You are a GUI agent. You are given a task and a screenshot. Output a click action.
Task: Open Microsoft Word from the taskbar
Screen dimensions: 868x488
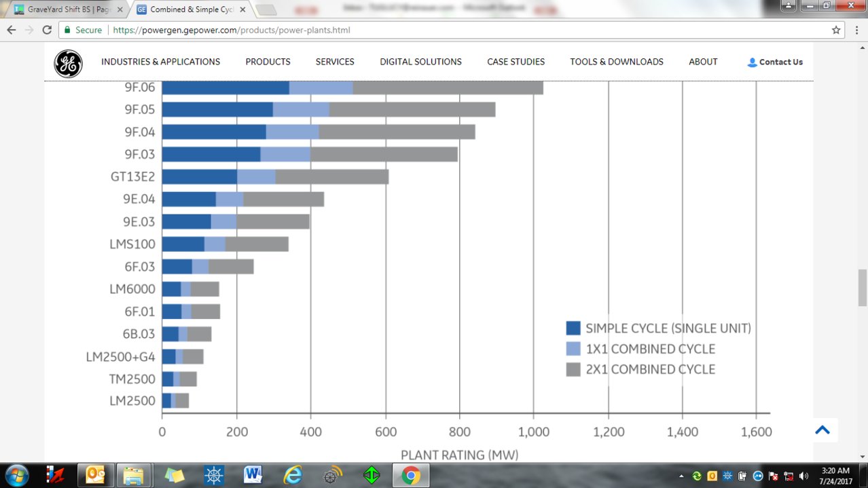click(253, 475)
